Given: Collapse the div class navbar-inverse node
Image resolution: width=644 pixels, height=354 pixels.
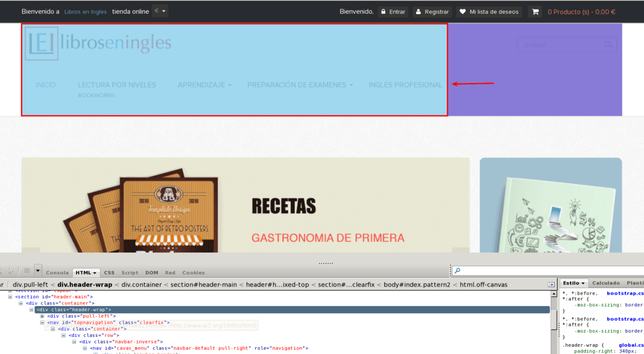Looking at the screenshot, I should click(x=74, y=342).
